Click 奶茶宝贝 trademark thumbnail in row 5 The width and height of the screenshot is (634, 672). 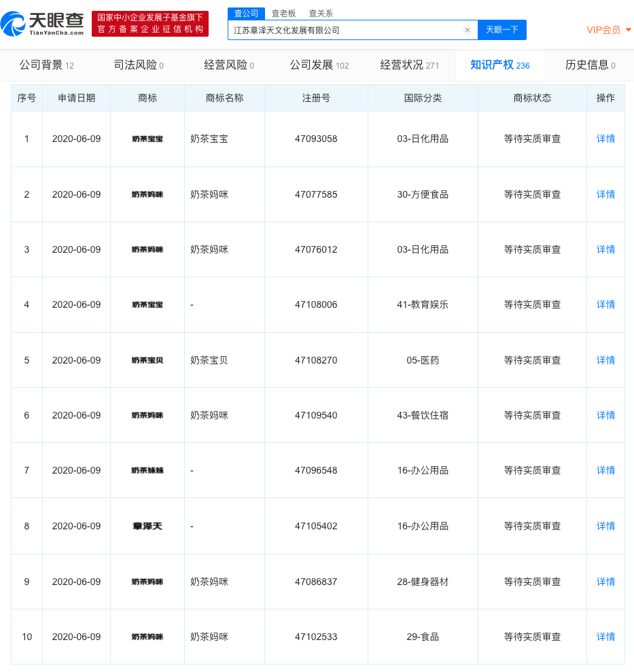[147, 360]
